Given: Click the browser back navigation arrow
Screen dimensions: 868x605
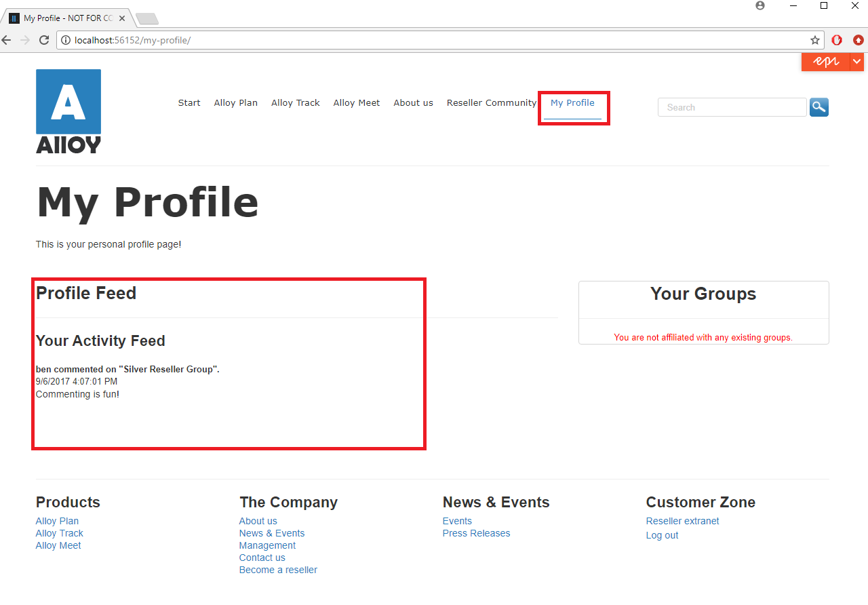Looking at the screenshot, I should tap(6, 40).
